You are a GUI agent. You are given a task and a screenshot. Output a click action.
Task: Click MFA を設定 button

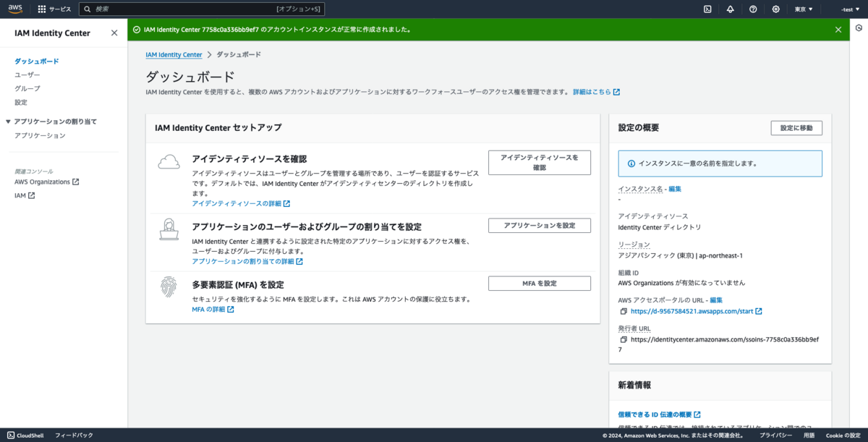pos(540,284)
